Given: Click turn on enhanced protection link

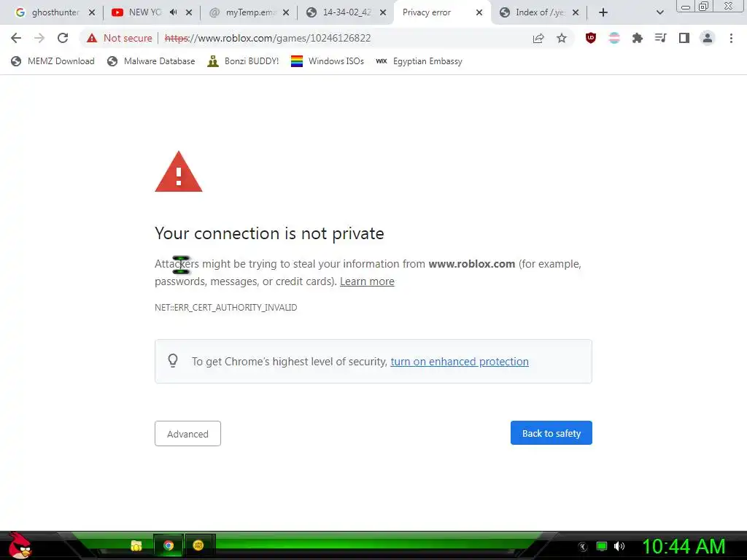Looking at the screenshot, I should [x=460, y=362].
